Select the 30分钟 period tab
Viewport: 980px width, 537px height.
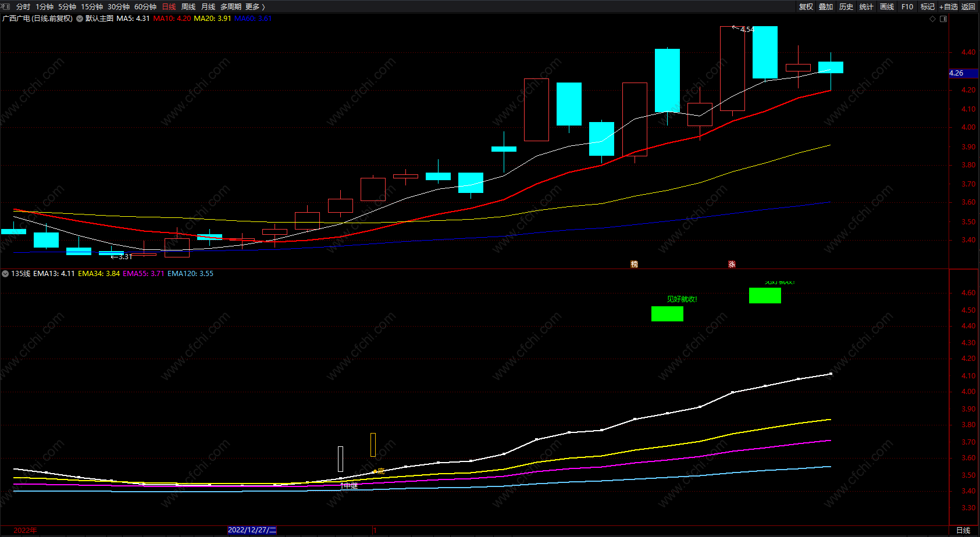[119, 7]
